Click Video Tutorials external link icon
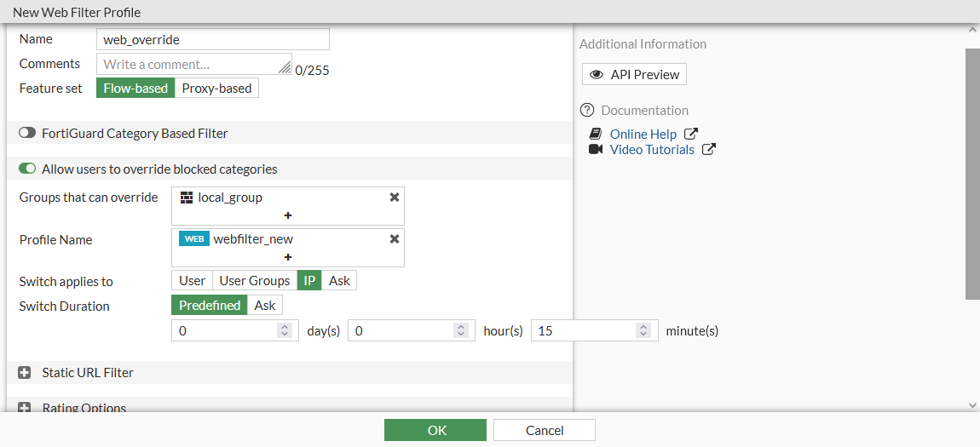This screenshot has height=447, width=980. 709,150
